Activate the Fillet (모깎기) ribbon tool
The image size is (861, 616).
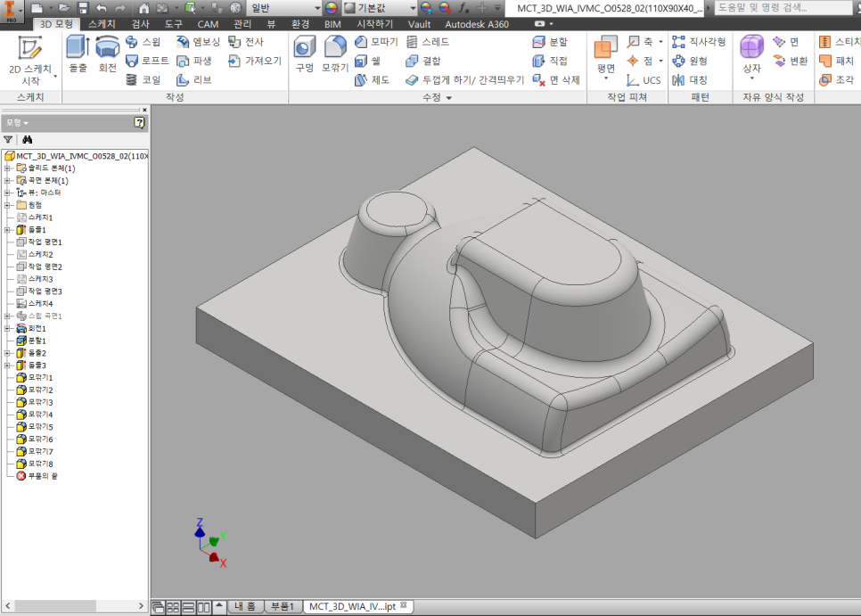335,53
